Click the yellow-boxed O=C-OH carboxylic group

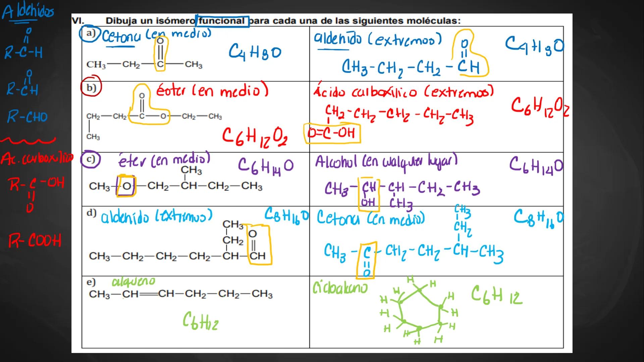[x=332, y=133]
